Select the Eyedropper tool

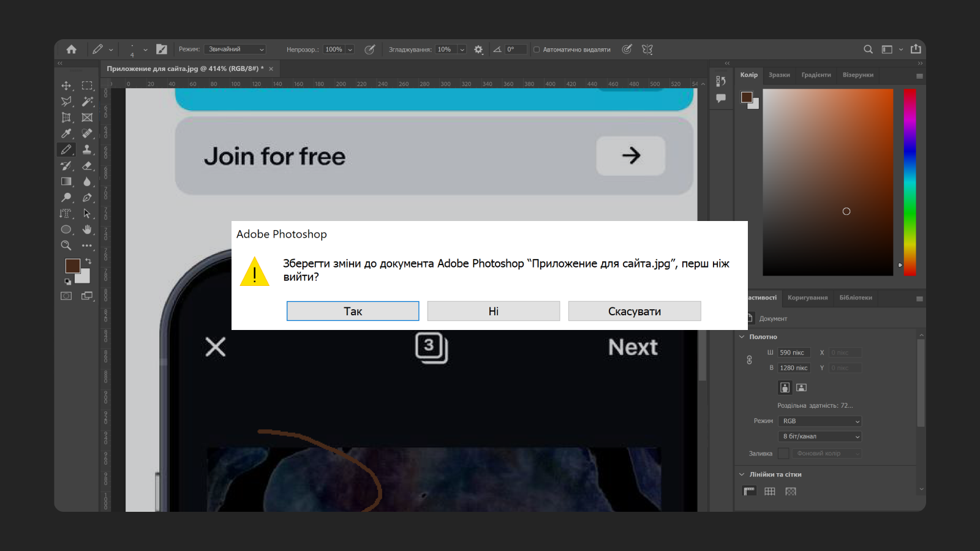coord(67,133)
